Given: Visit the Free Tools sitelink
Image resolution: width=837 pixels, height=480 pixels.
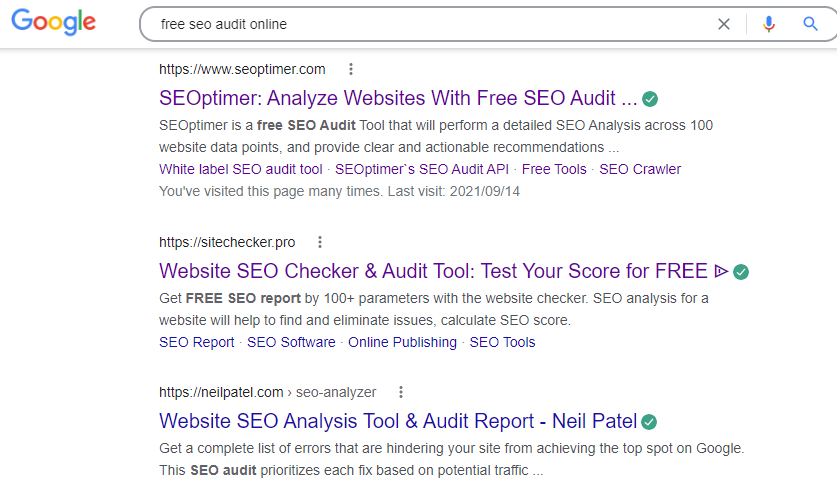Looking at the screenshot, I should pos(554,169).
